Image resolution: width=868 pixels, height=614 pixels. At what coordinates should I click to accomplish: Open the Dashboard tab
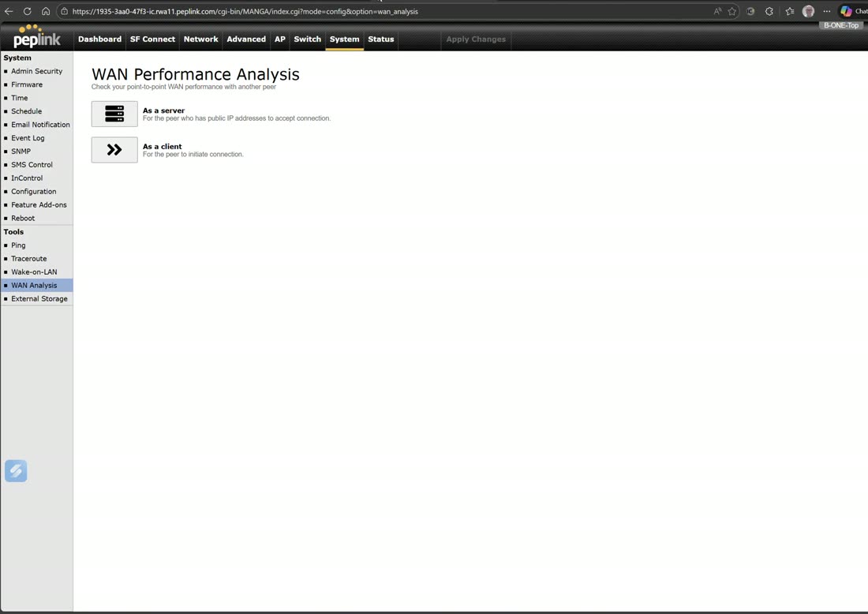point(99,39)
